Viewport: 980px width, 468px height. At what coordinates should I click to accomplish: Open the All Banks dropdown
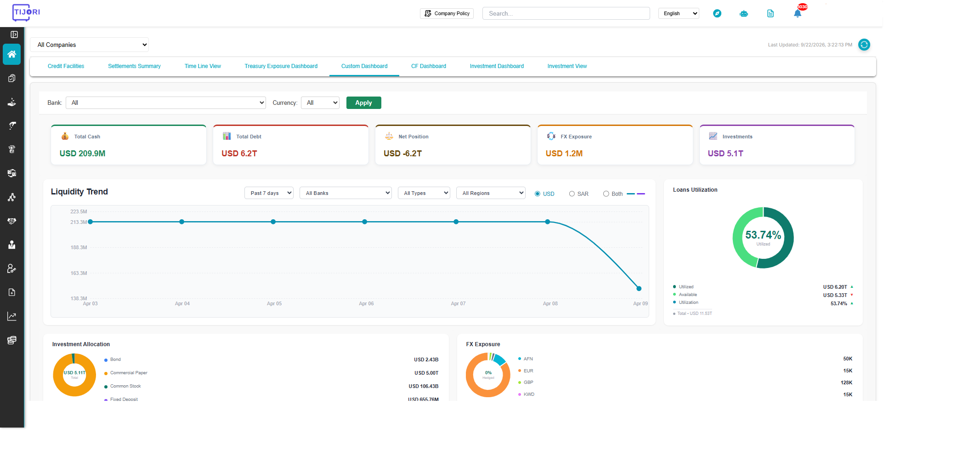point(346,193)
